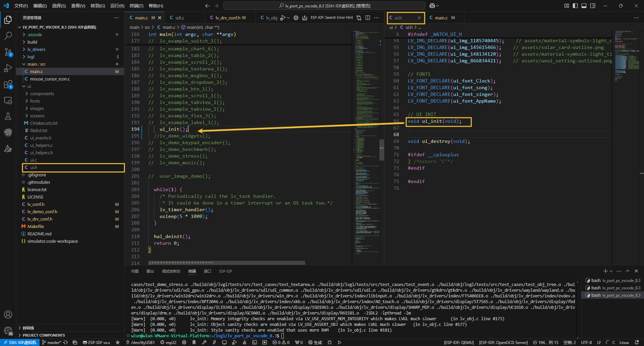This screenshot has width=644, height=346.
Task: Expand the .vscode folder
Action: [70, 35]
